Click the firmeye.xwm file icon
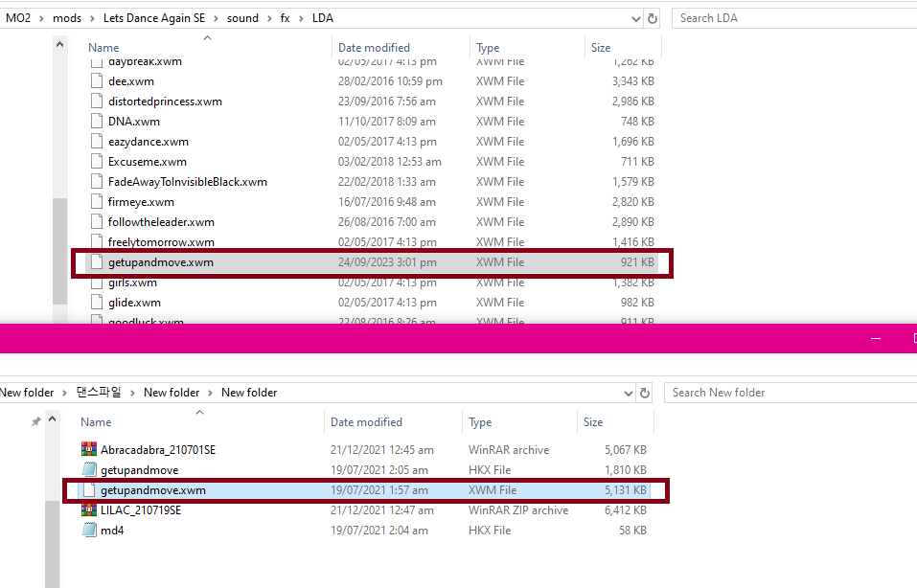 [x=97, y=202]
